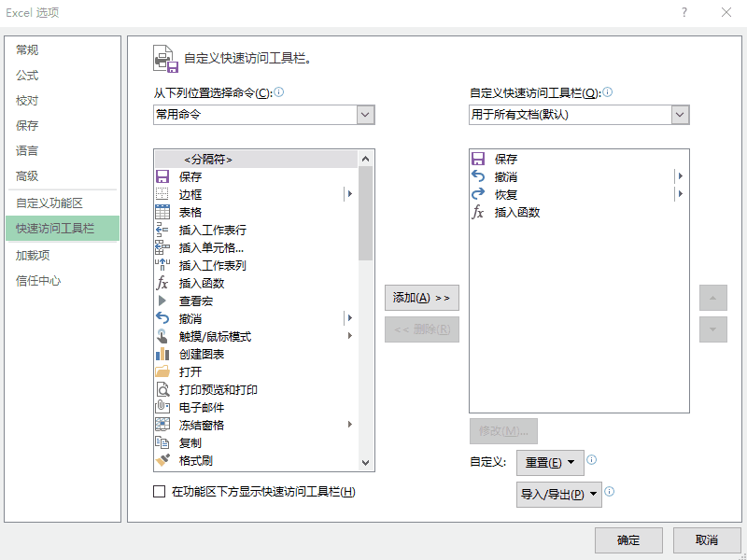Expand submenu arrow of 撤消 in left list

click(350, 318)
